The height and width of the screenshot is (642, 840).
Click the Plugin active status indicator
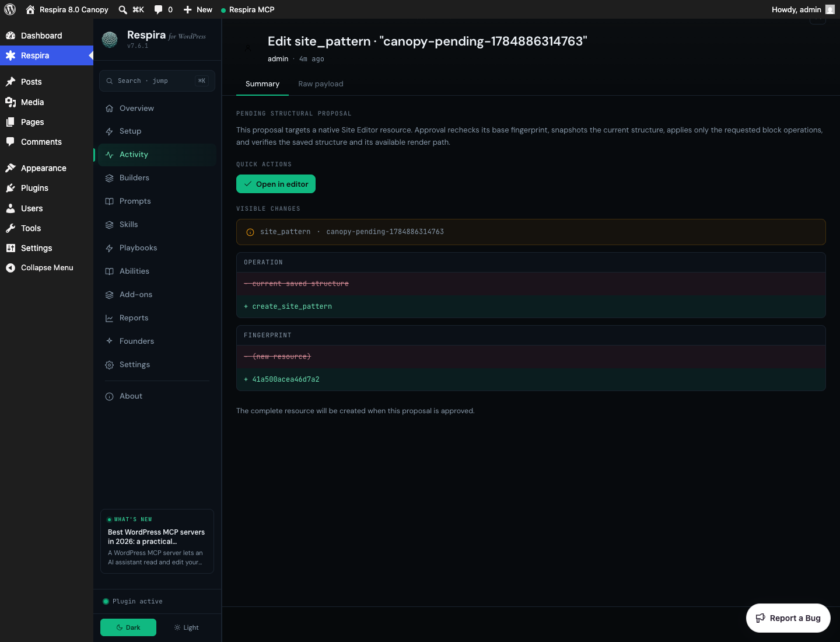tap(133, 601)
